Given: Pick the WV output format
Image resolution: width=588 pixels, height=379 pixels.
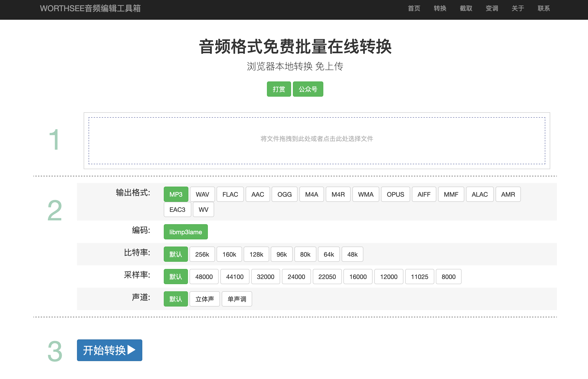Looking at the screenshot, I should click(x=203, y=210).
